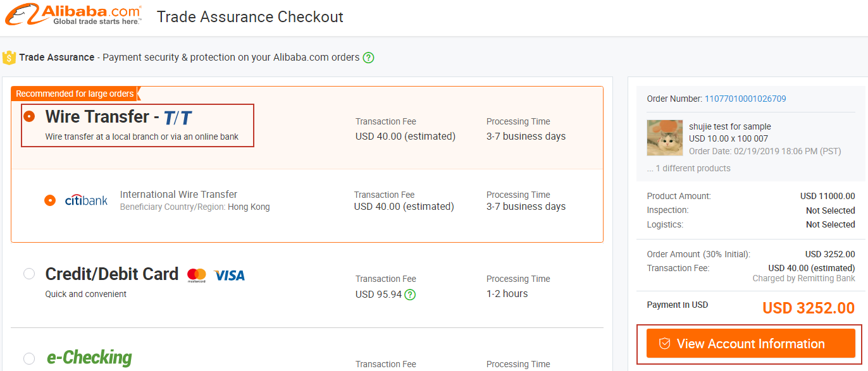This screenshot has width=868, height=371.
Task: Select the e-Checking radio button
Action: pyautogui.click(x=29, y=358)
